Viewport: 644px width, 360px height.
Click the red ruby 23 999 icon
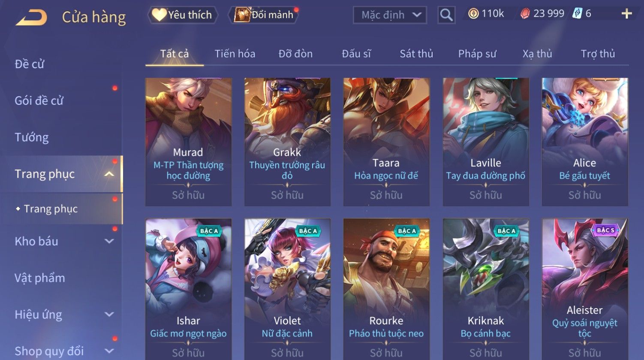525,14
